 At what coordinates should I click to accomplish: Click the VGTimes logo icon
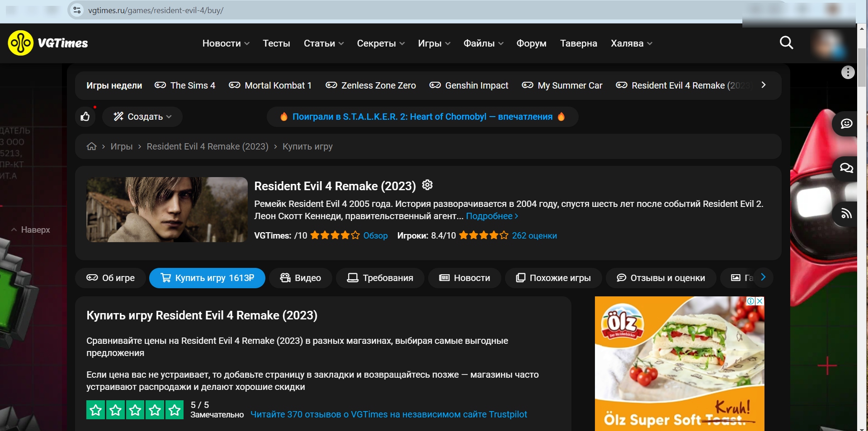click(x=21, y=43)
